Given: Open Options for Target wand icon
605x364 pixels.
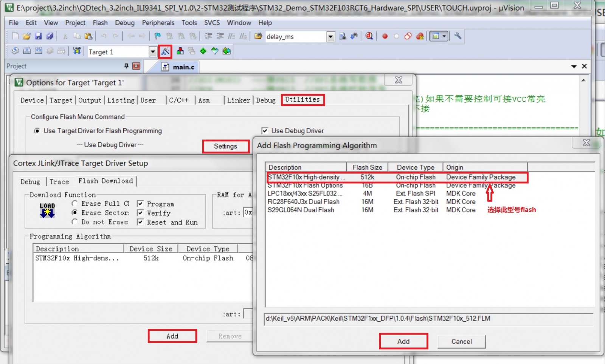Looking at the screenshot, I should [x=165, y=51].
